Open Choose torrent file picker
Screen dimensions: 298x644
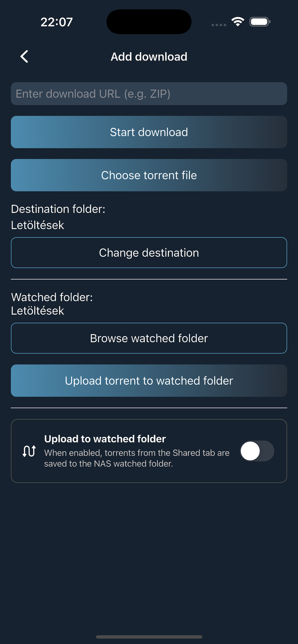click(x=149, y=175)
